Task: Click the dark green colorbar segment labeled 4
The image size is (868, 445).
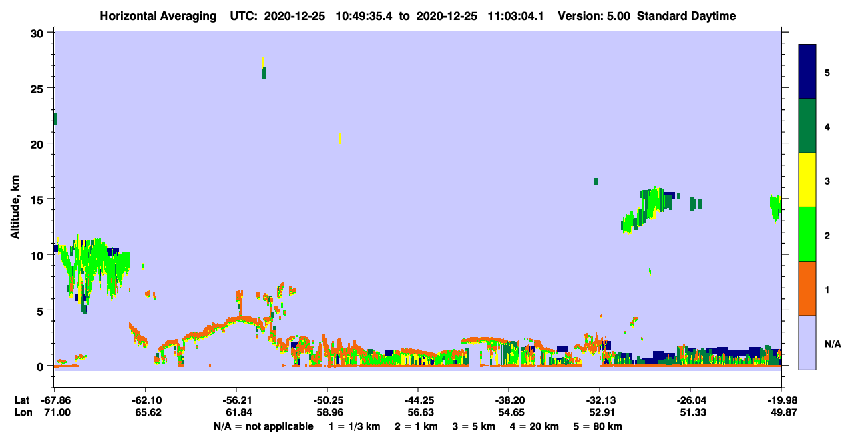Action: 807,126
